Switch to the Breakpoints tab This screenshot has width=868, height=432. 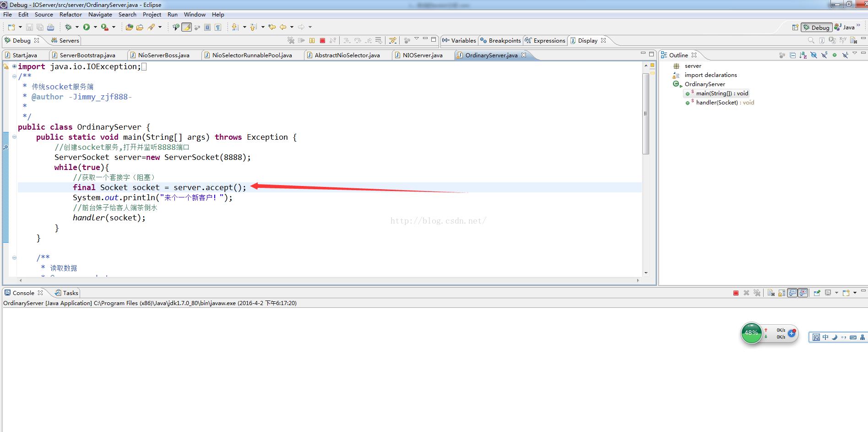(x=500, y=40)
